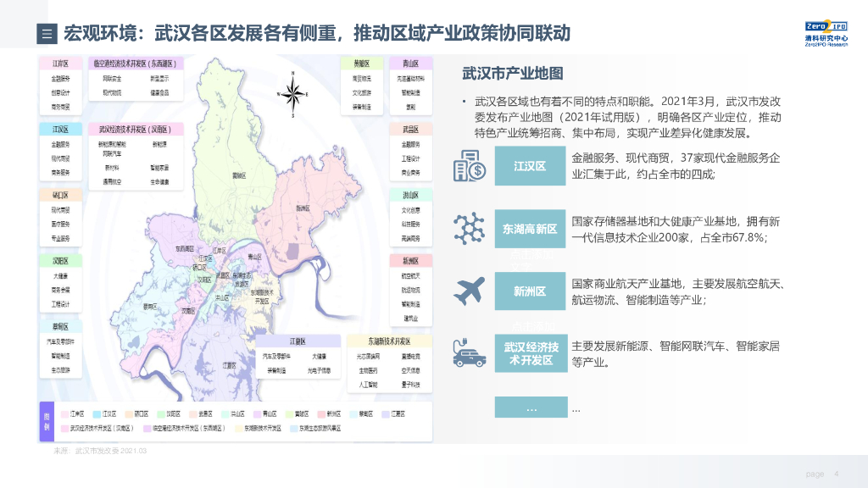Select the teal 东湖高新区 box
Image resolution: width=868 pixels, height=488 pixels.
(x=530, y=229)
